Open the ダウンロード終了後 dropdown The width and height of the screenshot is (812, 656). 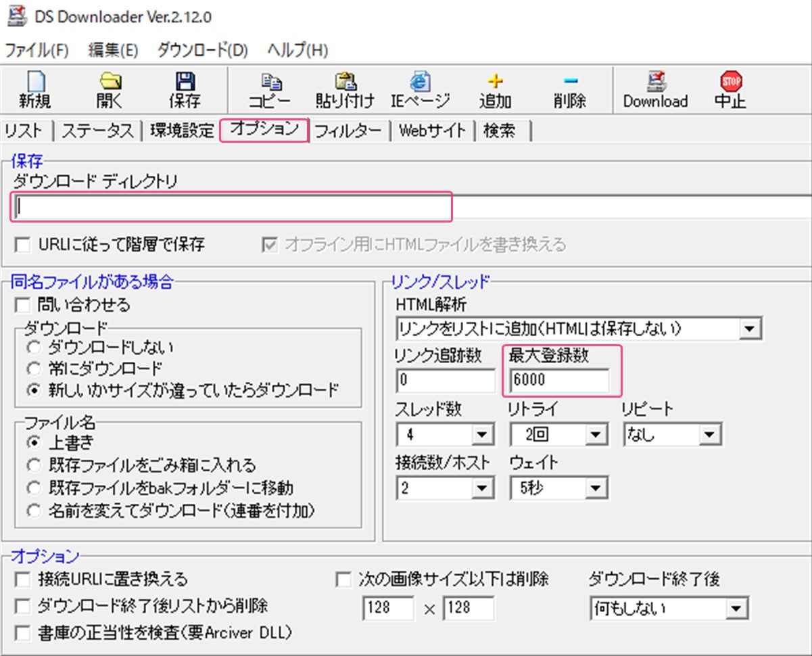[669, 608]
